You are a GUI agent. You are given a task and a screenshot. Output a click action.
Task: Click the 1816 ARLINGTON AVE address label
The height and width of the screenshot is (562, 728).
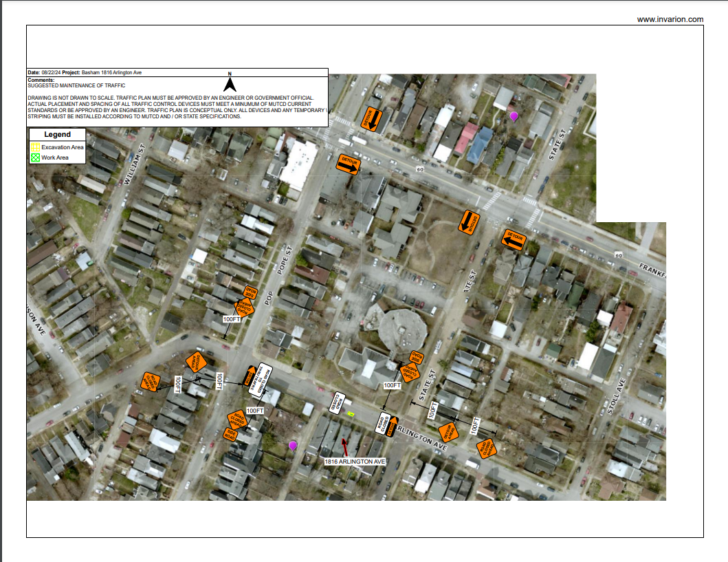[x=355, y=462]
